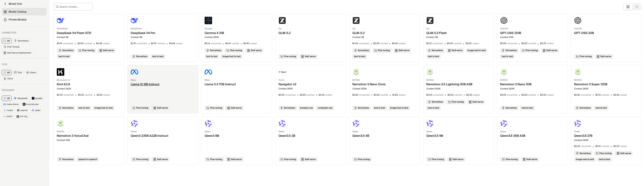Filter model type by Voice

pyautogui.click(x=8, y=78)
